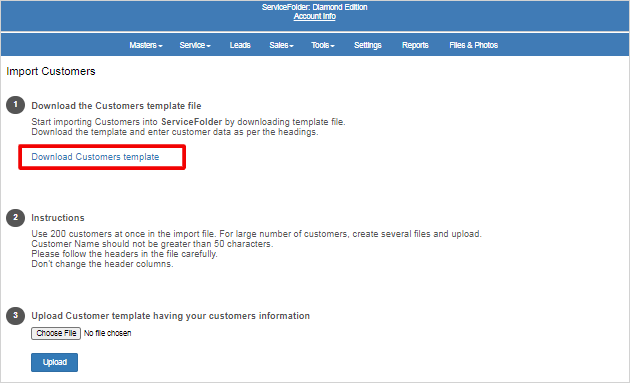Click 'Start importing Customers into ServiceFolder' line

pyautogui.click(x=188, y=121)
